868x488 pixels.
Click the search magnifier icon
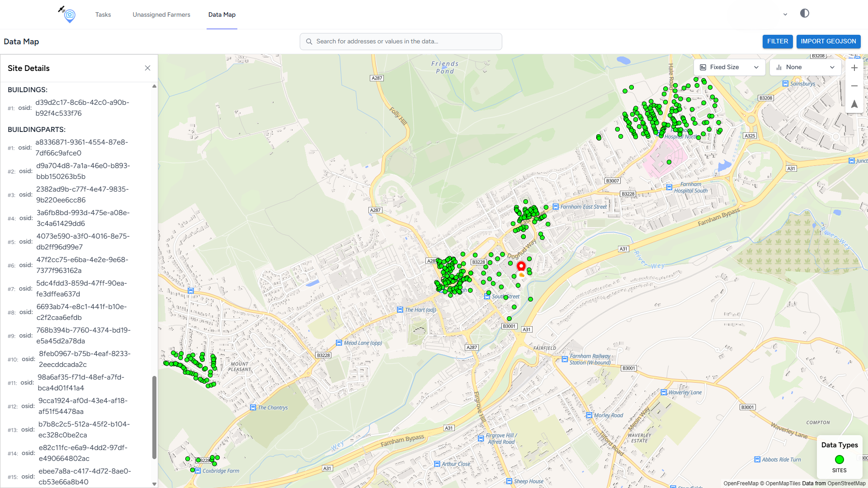pyautogui.click(x=309, y=42)
